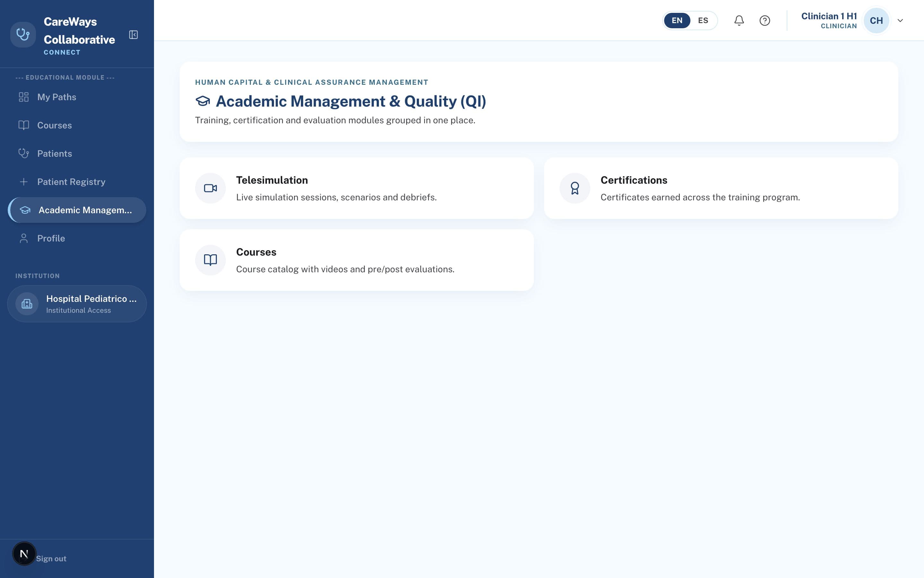924x578 pixels.
Task: Go to Patients in the sidebar
Action: coord(77,154)
